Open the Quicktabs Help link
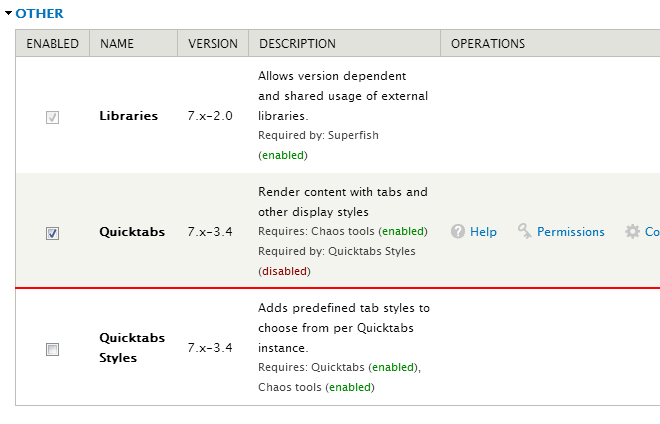 (483, 232)
